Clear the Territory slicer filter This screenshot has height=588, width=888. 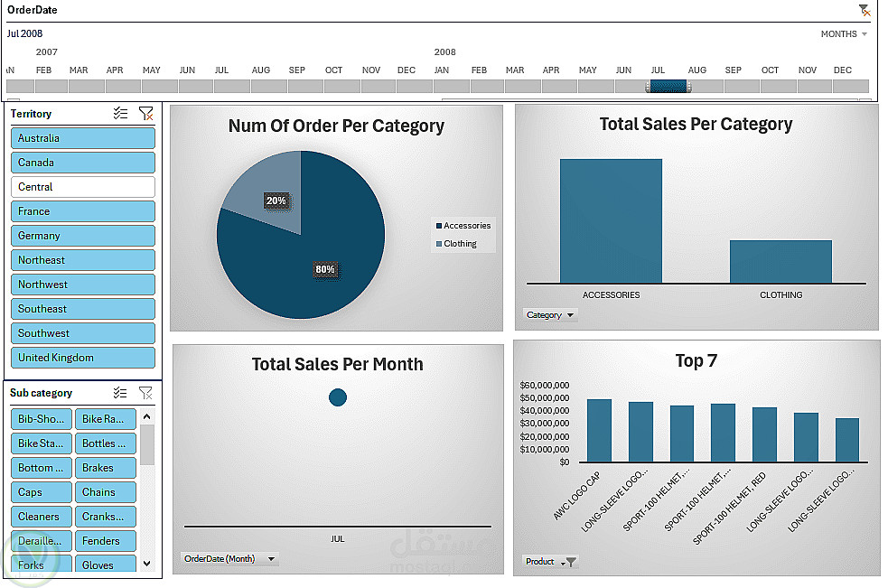pyautogui.click(x=145, y=113)
